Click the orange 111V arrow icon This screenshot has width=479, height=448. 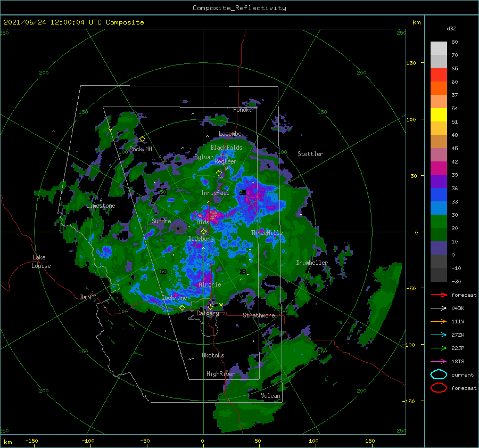439,321
